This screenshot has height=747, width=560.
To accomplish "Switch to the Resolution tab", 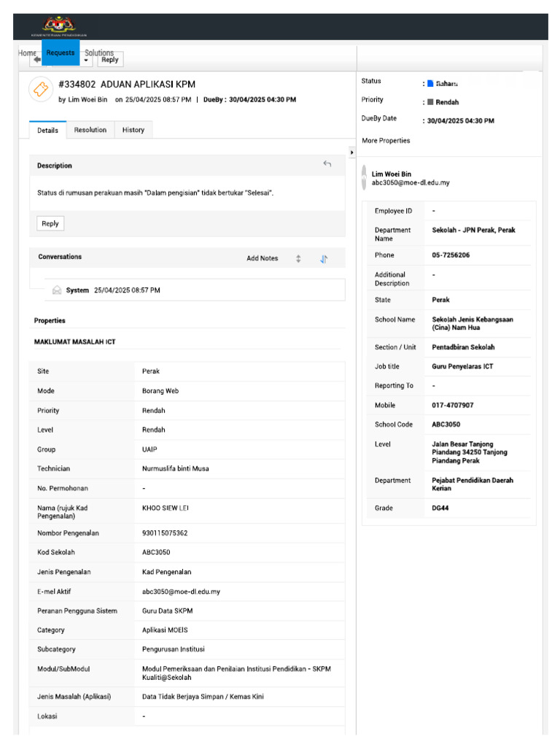I will (x=90, y=130).
